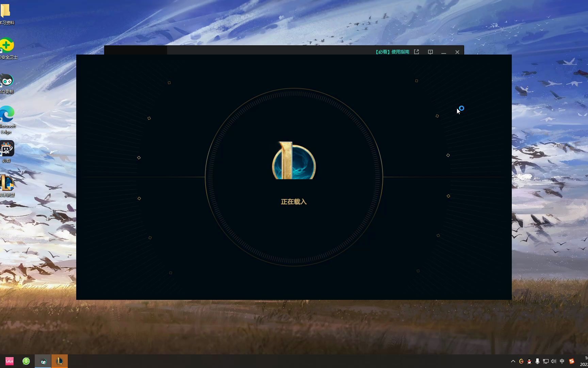
Task: Open the Sogou input method tray icon
Action: (x=572, y=361)
